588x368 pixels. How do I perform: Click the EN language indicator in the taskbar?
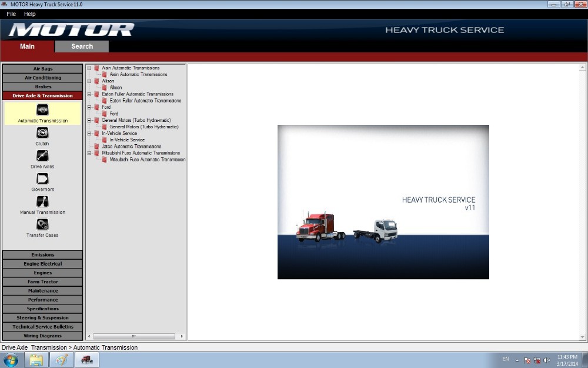click(x=506, y=359)
